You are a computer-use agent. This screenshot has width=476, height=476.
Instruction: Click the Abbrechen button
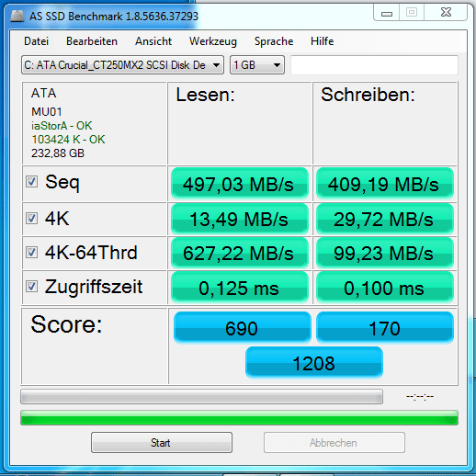(334, 442)
